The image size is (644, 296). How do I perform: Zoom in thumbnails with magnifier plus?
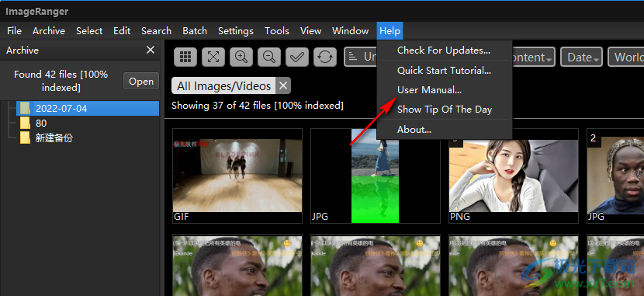point(241,57)
